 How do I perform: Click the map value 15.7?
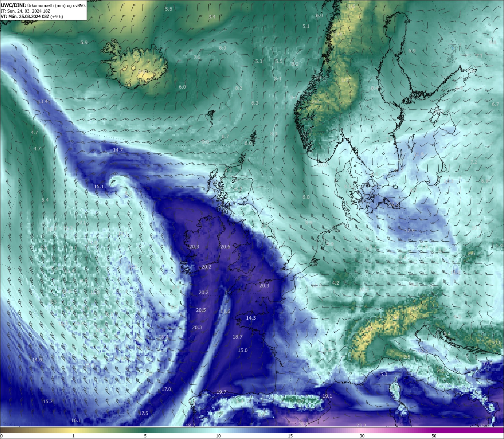tap(48, 401)
